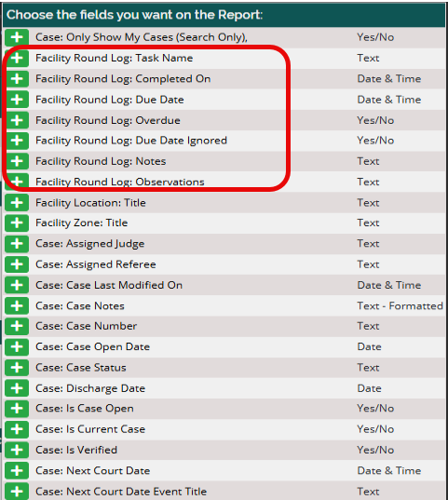The height and width of the screenshot is (500, 448).
Task: Add the Case: Assigned Judge field
Action: click(17, 244)
